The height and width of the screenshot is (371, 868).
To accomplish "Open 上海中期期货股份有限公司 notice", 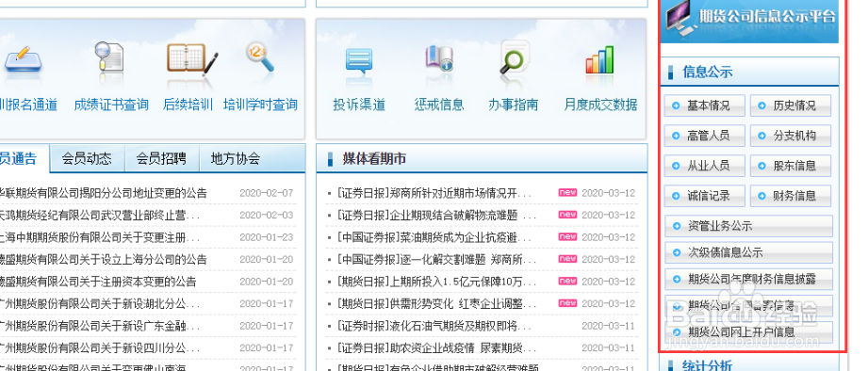I will click(x=100, y=237).
